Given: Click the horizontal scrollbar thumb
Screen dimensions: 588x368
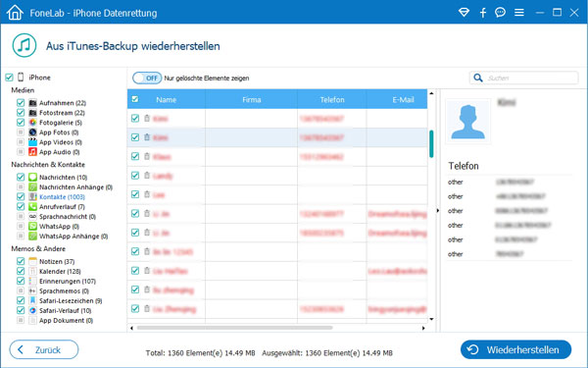Looking at the screenshot, I should (x=234, y=328).
